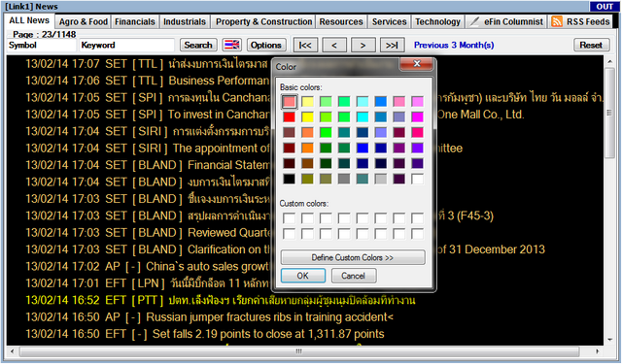
Task: Click the eFin Columnist pen icon
Action: pos(474,21)
